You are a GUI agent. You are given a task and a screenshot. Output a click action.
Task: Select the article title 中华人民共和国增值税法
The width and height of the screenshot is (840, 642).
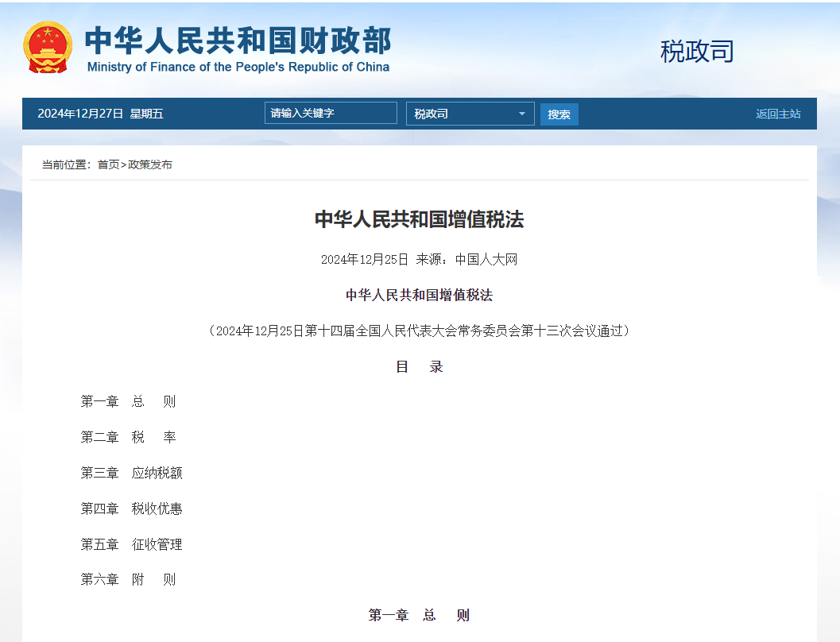coord(420,220)
